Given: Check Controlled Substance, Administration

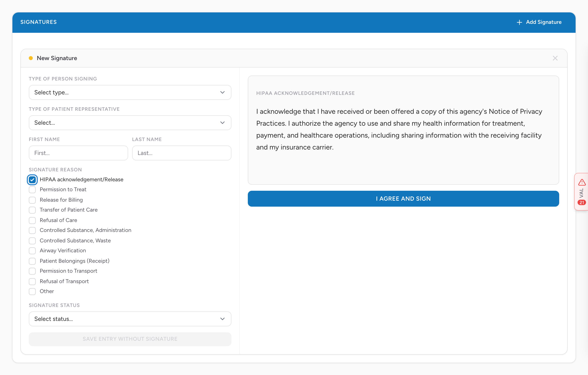Looking at the screenshot, I should [x=32, y=230].
